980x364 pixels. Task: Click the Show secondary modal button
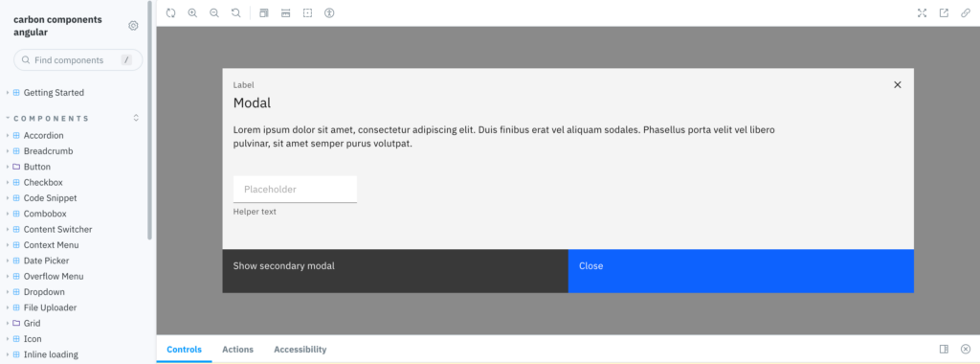pyautogui.click(x=395, y=271)
